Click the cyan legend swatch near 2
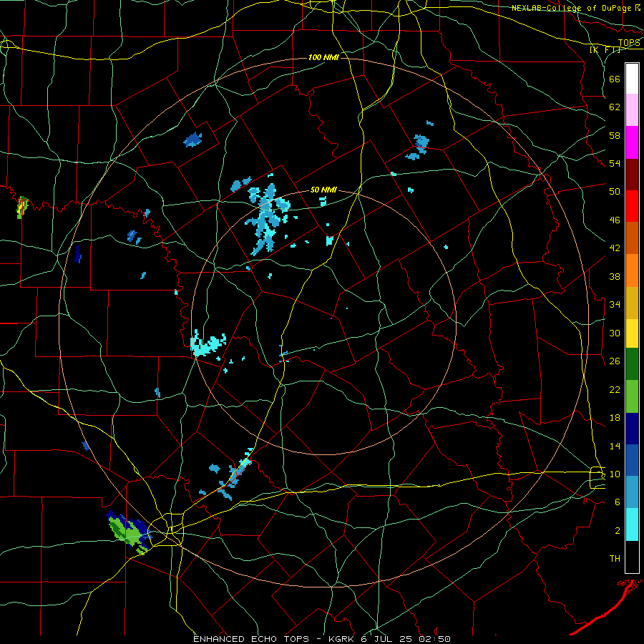The width and height of the screenshot is (644, 644). click(x=632, y=525)
